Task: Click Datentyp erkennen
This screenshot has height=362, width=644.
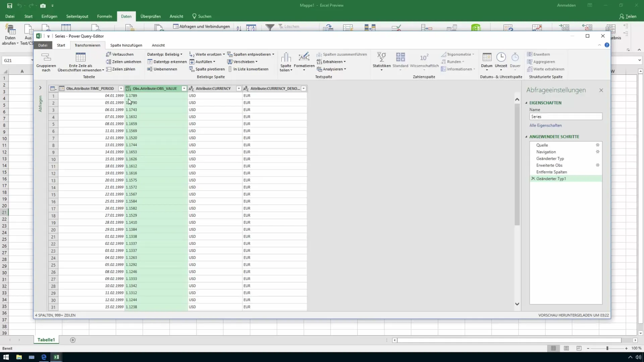Action: click(167, 62)
